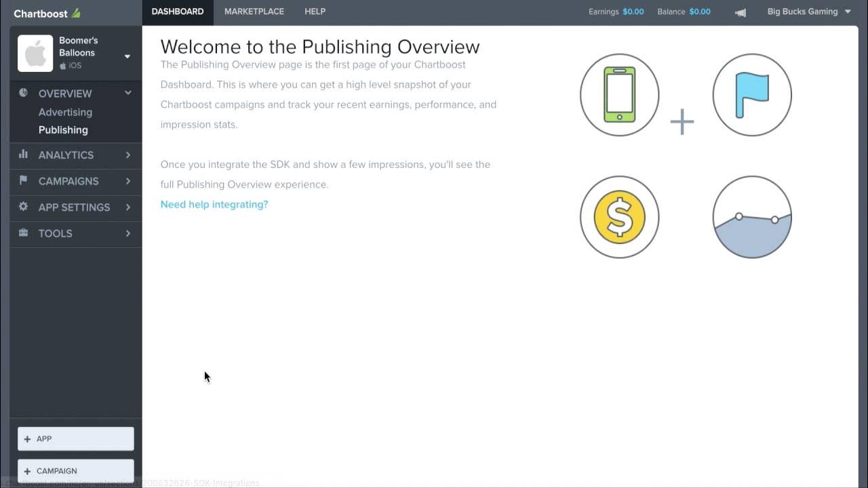Expand the Analytics section chevron
Screen dimensions: 868x488
(128, 155)
